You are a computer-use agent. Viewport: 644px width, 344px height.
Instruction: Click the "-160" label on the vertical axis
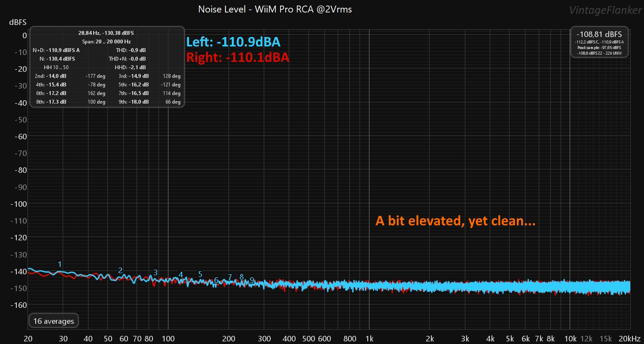[x=19, y=305]
